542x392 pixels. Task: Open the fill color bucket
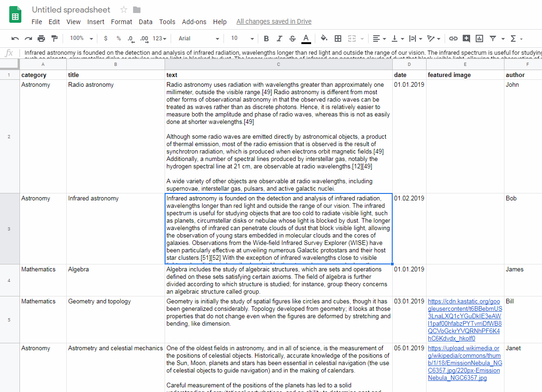[x=324, y=39]
